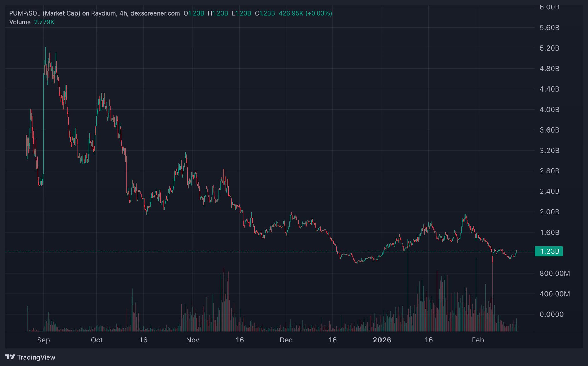Click the 800.00M price scale label
This screenshot has height=366, width=588.
coord(554,273)
